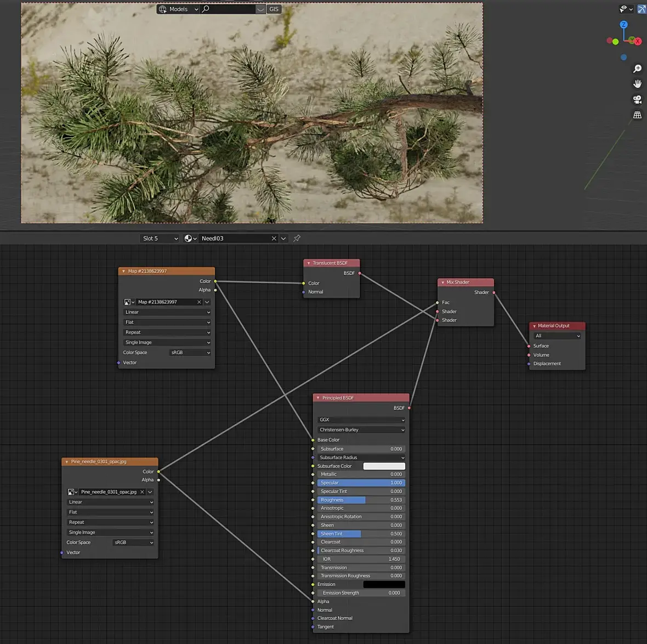647x644 pixels.
Task: Click BSDF output socket of Translucent BSDF
Action: (360, 273)
